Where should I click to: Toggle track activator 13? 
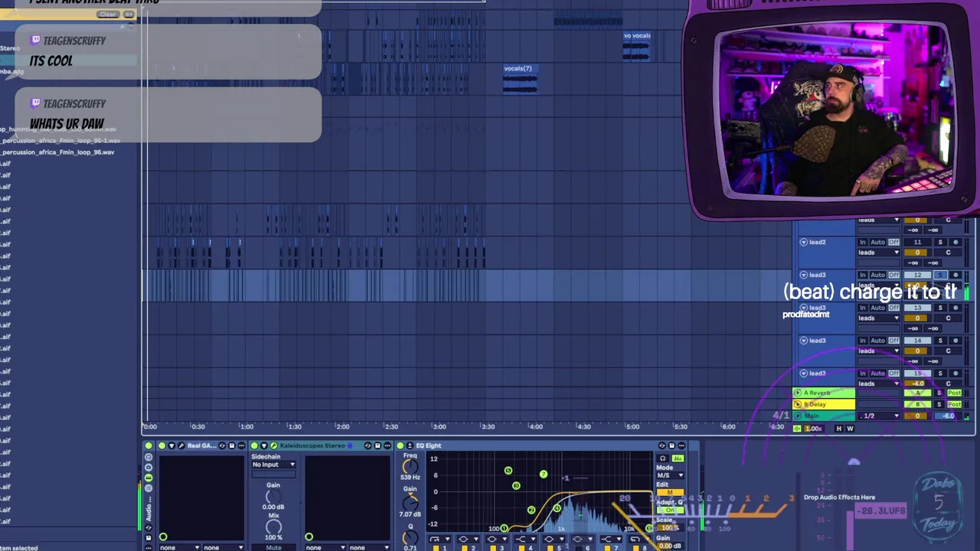pyautogui.click(x=917, y=308)
